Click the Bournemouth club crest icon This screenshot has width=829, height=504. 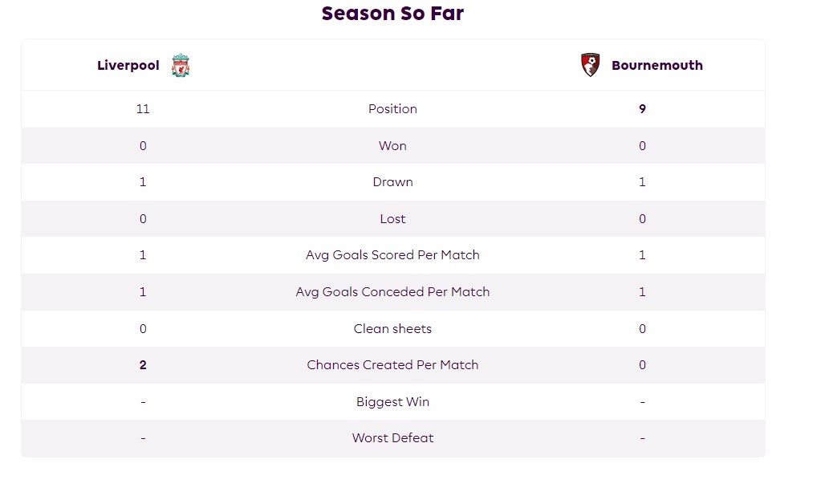pos(590,65)
